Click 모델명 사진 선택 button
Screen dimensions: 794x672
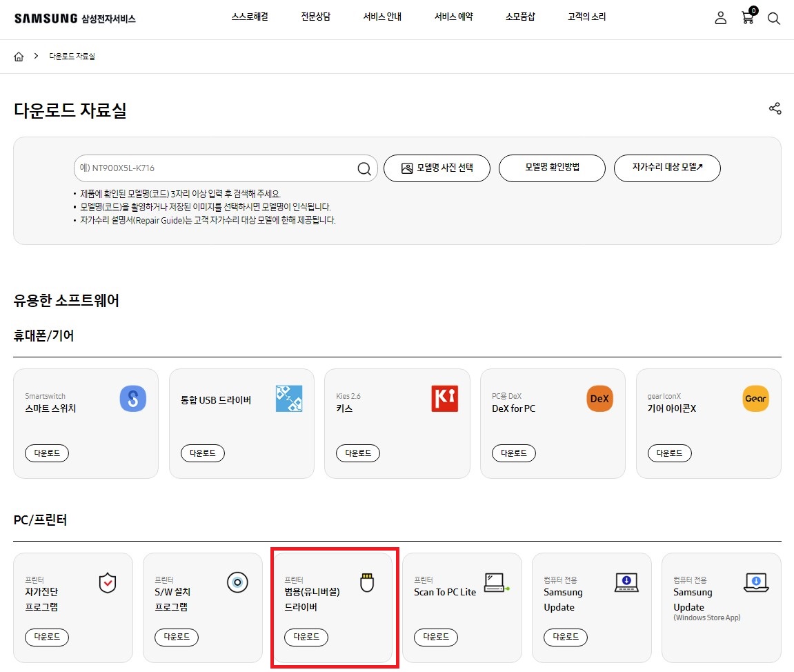tap(437, 168)
